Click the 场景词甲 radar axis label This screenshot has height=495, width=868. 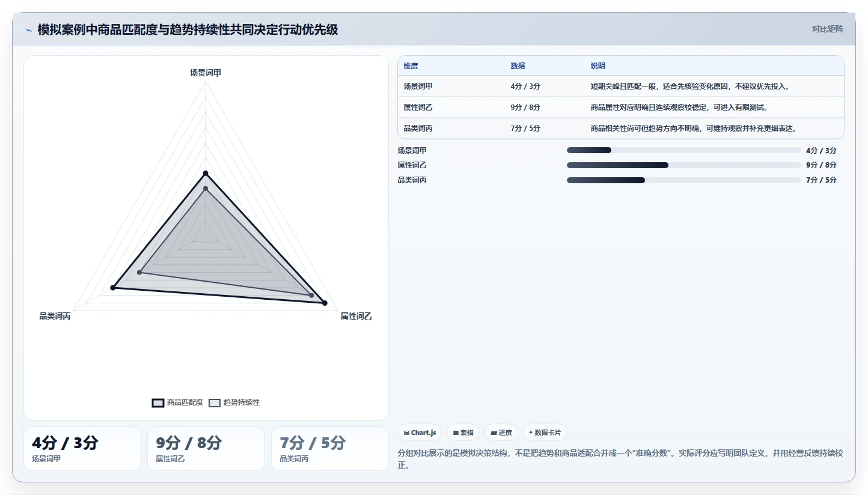[206, 73]
